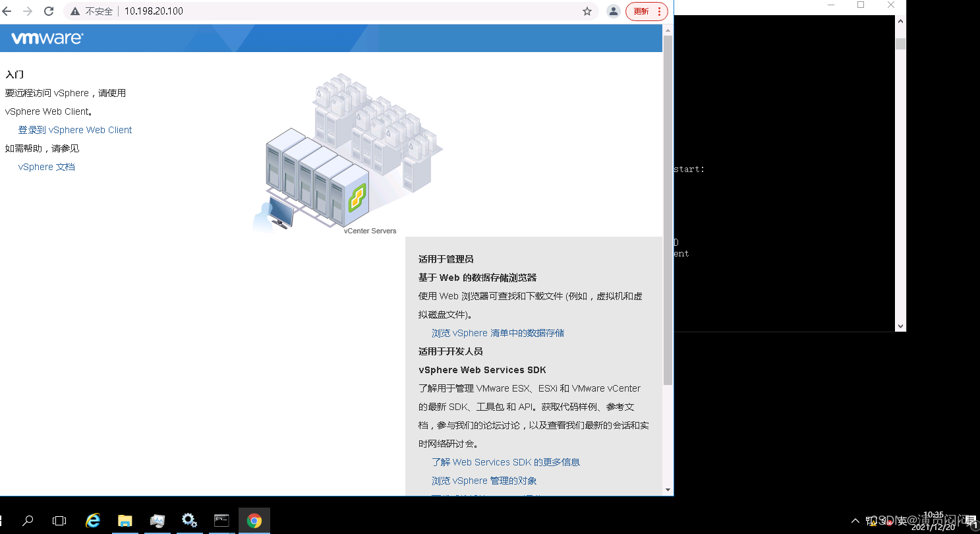Screen dimensions: 980x534
Task: Go back using the browser back arrow
Action: click(7, 11)
